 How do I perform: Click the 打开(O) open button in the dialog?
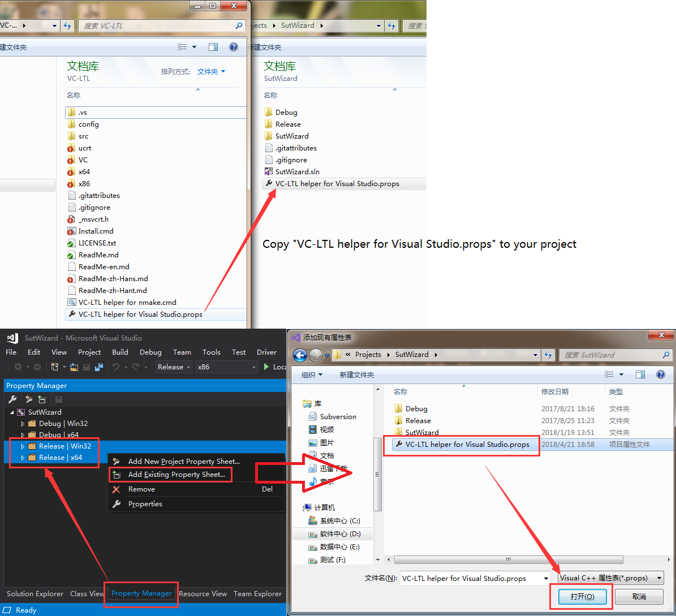coord(583,597)
